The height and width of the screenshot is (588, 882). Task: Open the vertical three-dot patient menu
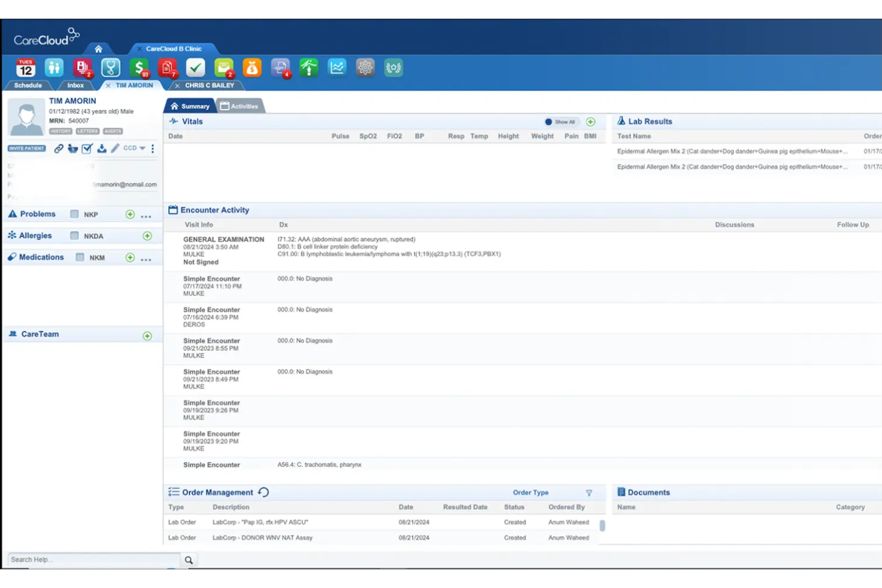pyautogui.click(x=153, y=148)
